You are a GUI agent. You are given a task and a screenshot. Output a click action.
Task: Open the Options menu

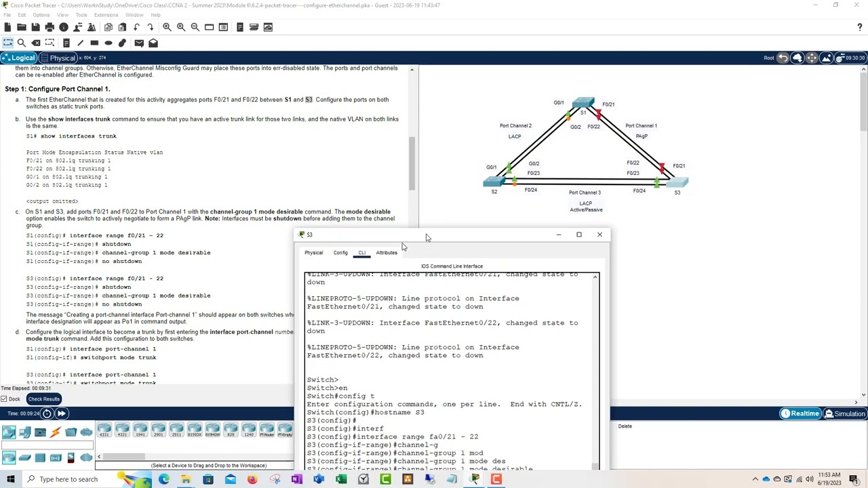pyautogui.click(x=41, y=15)
